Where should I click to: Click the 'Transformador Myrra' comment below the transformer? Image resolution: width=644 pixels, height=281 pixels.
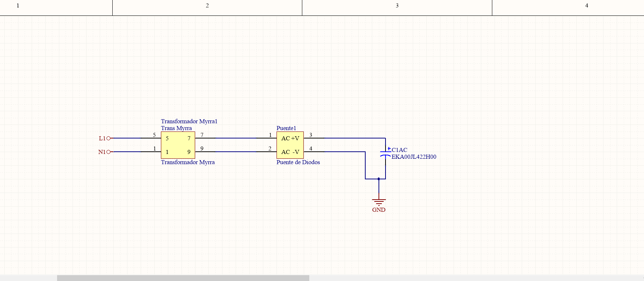point(188,162)
